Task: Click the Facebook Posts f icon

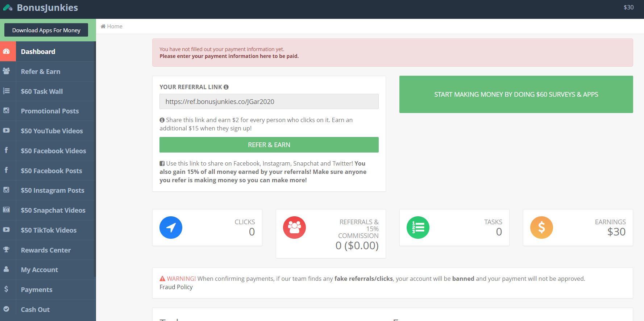Action: pos(6,170)
